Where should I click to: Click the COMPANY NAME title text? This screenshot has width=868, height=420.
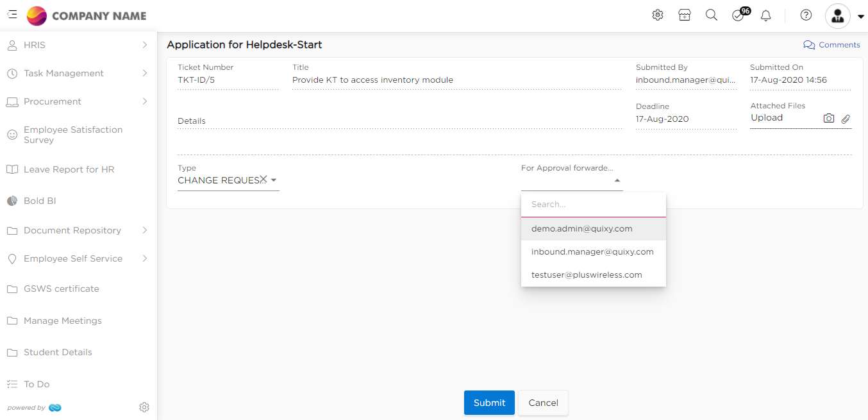[99, 16]
